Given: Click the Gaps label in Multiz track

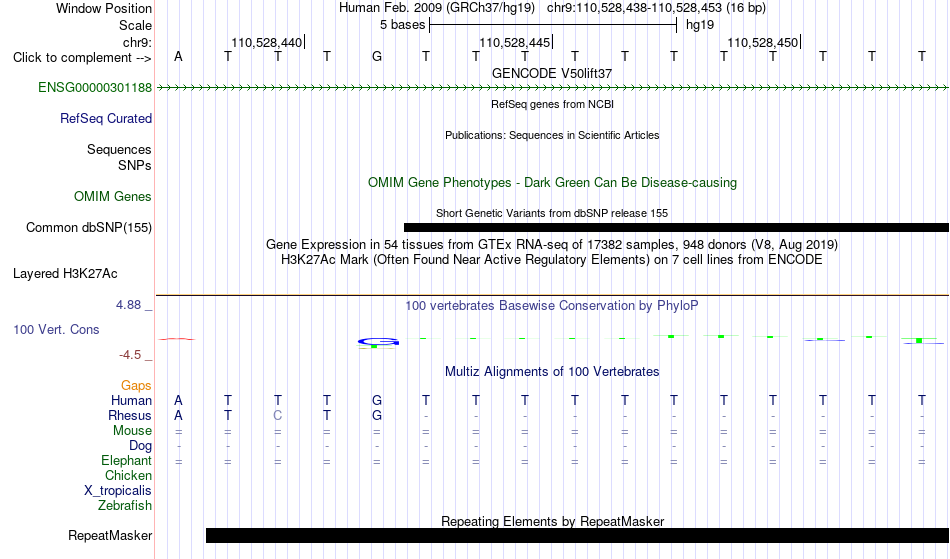Looking at the screenshot, I should click(136, 386).
